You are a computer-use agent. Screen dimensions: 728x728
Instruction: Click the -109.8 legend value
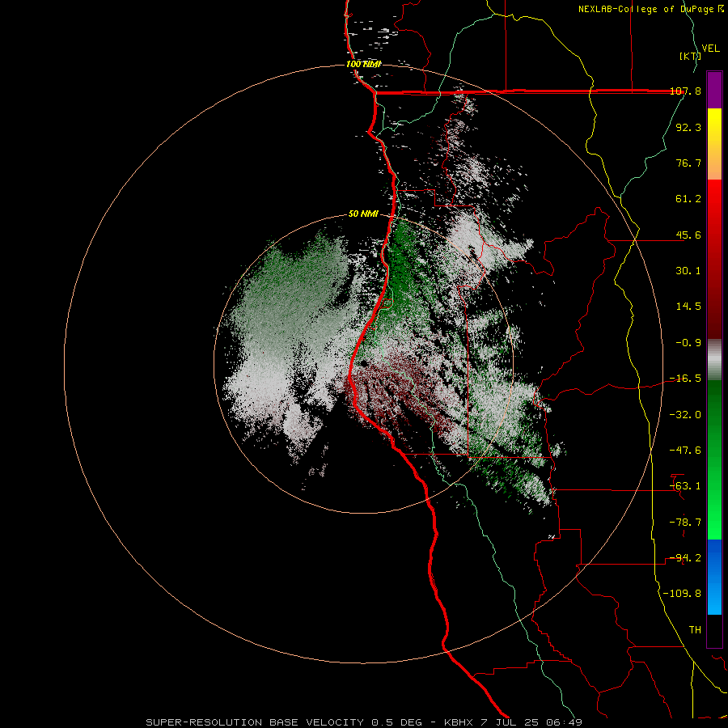click(x=682, y=594)
